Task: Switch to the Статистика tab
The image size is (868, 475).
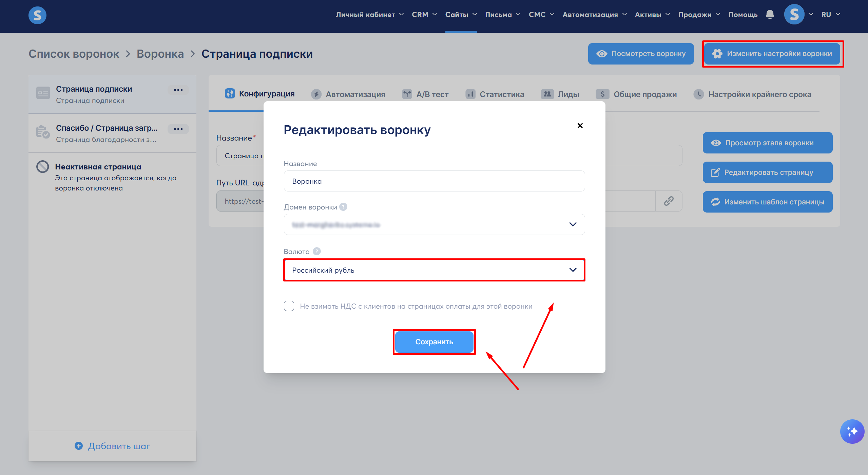Action: click(x=495, y=94)
